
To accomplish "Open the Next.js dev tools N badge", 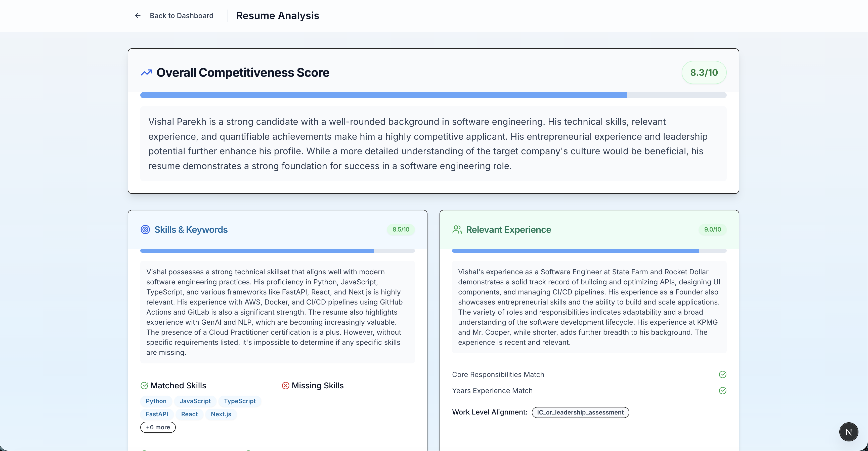I will pyautogui.click(x=848, y=432).
